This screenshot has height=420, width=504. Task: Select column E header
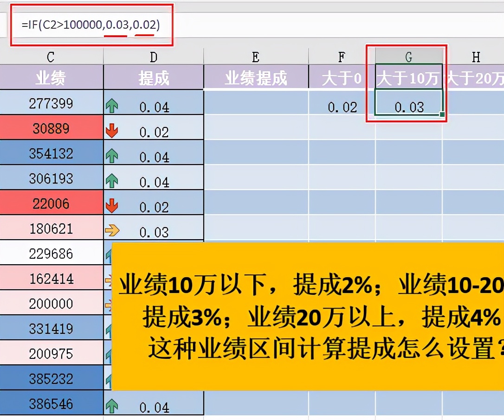tap(256, 57)
